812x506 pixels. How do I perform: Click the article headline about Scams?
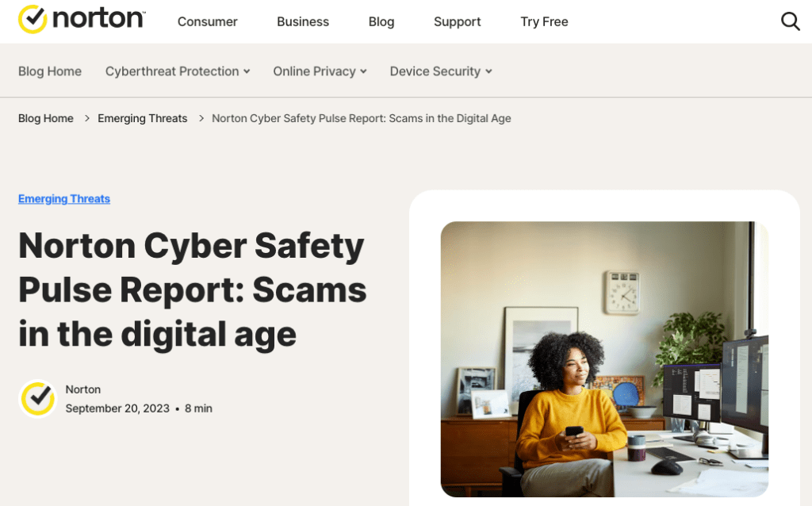pos(193,289)
